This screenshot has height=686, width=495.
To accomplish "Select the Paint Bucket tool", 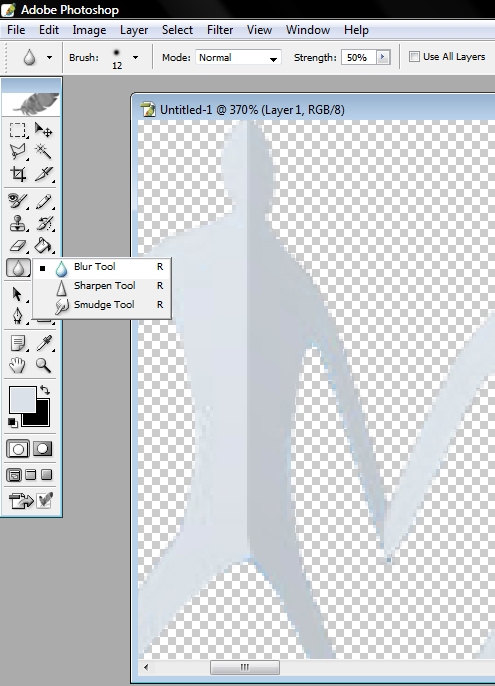I will [x=43, y=245].
